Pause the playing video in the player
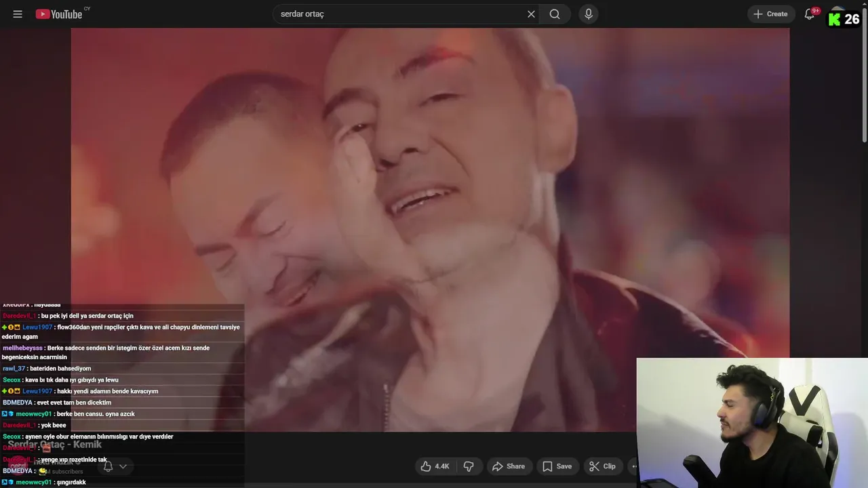The width and height of the screenshot is (868, 488). pos(430,229)
